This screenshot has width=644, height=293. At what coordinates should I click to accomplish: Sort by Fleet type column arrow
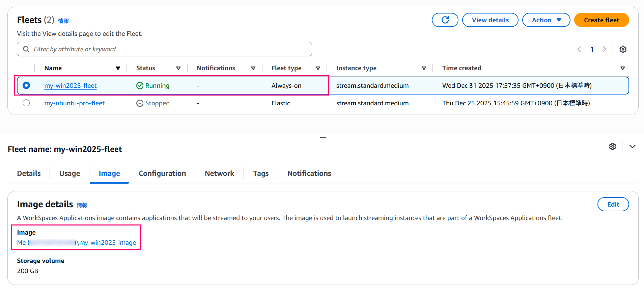click(318, 68)
